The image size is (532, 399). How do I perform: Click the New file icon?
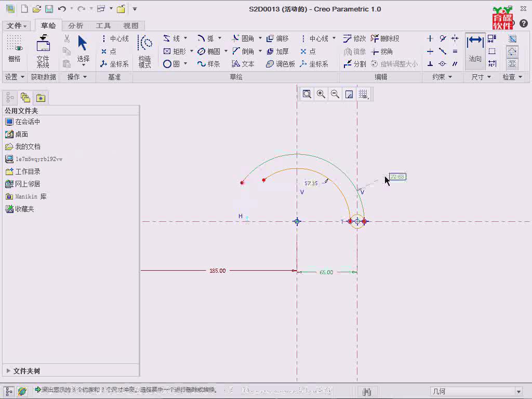click(x=24, y=9)
